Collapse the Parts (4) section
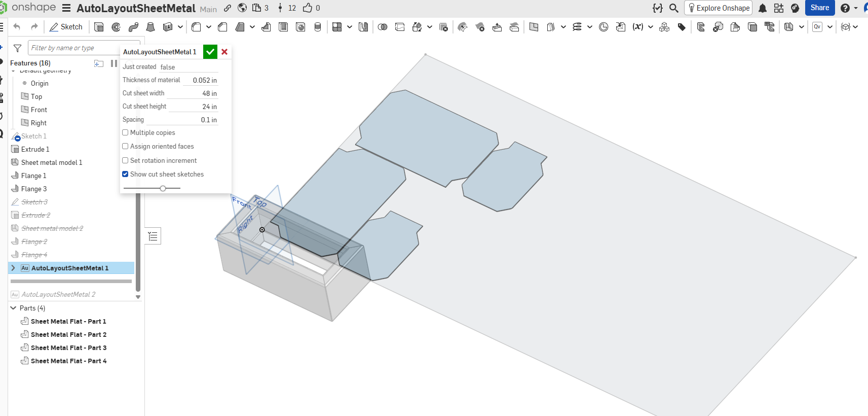 [14, 308]
